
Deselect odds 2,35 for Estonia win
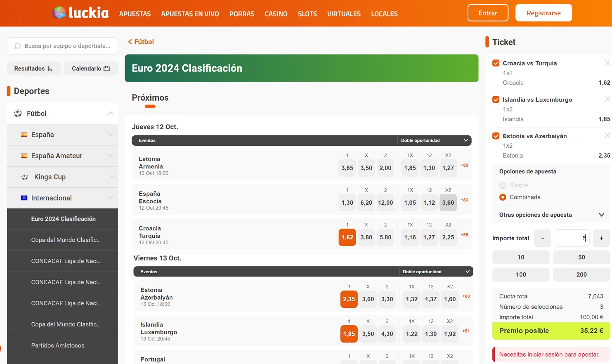(349, 299)
